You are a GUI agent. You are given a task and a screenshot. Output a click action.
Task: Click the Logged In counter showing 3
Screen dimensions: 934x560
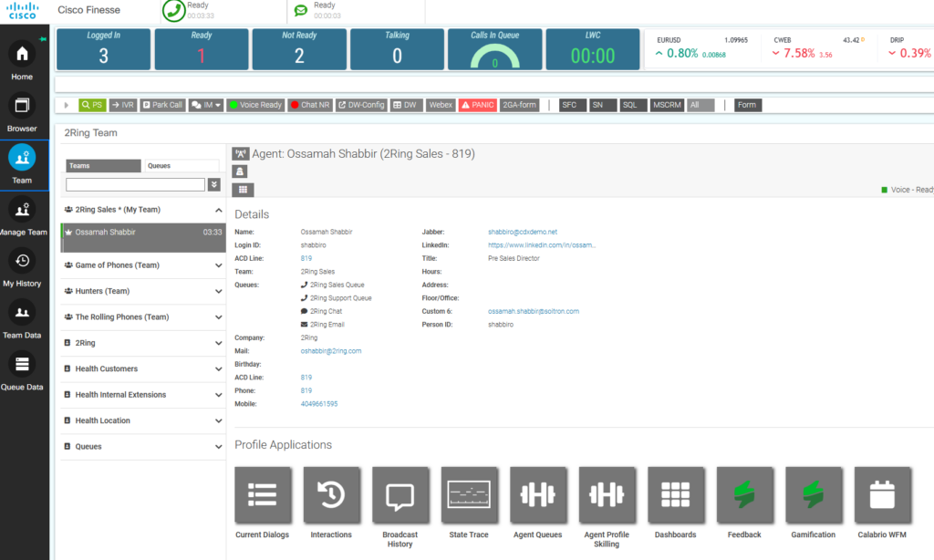tap(103, 50)
